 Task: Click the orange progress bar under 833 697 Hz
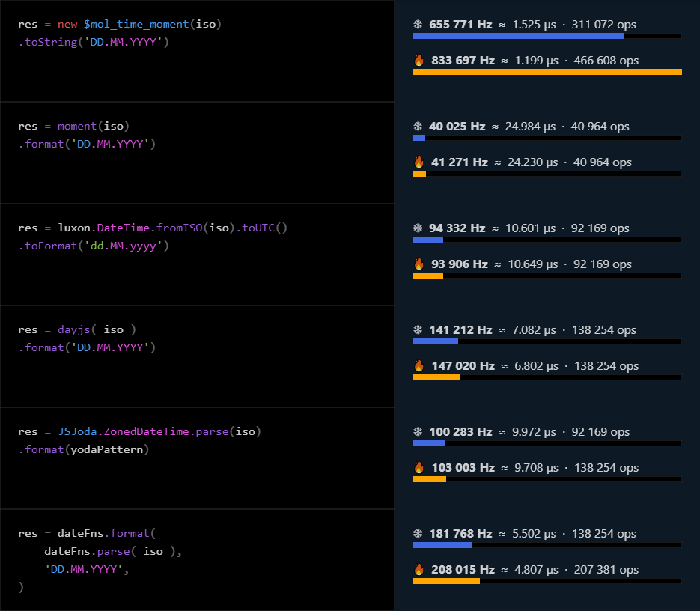[547, 72]
